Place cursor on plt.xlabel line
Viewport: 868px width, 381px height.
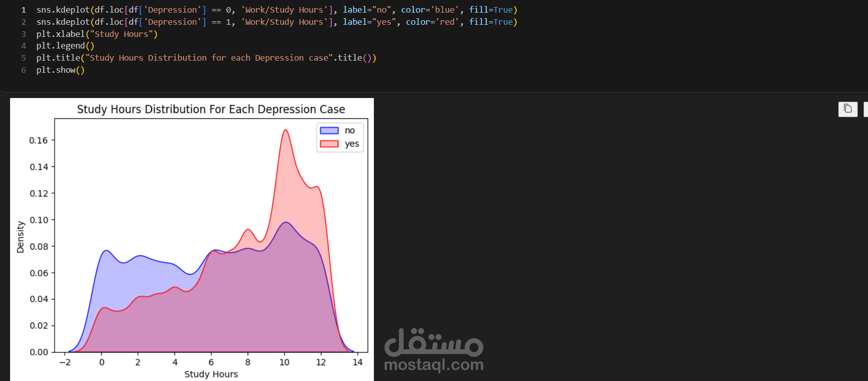pos(97,34)
